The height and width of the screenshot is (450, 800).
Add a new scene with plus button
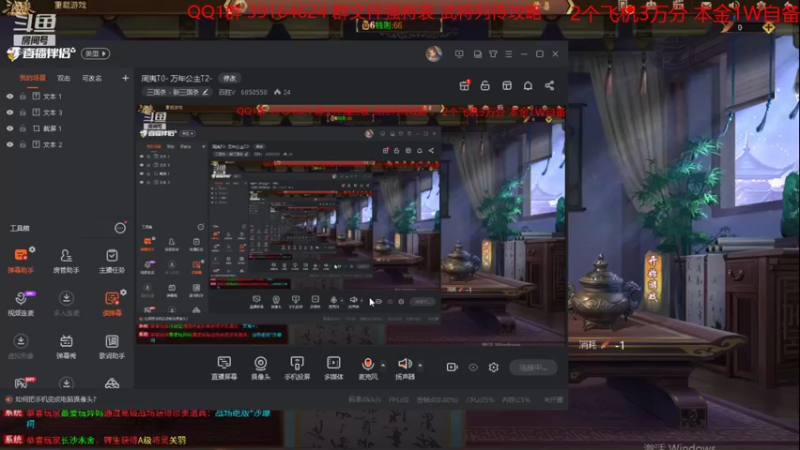pos(125,78)
